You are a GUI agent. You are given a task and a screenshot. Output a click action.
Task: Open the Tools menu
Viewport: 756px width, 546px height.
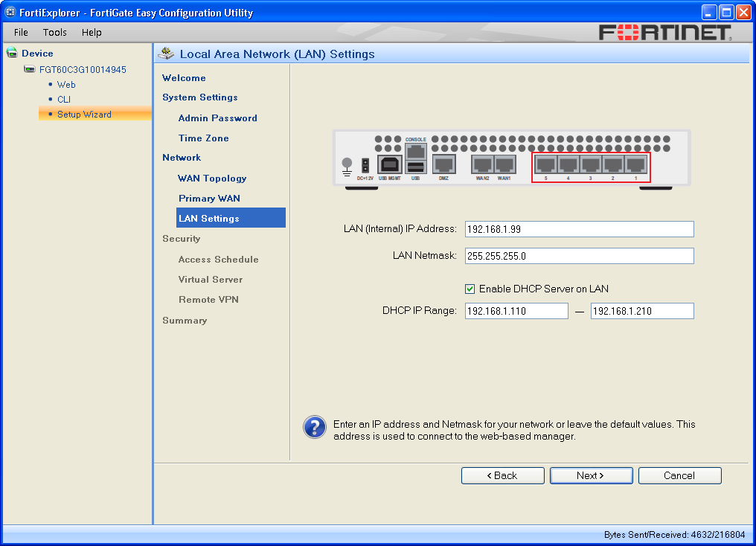click(x=54, y=32)
